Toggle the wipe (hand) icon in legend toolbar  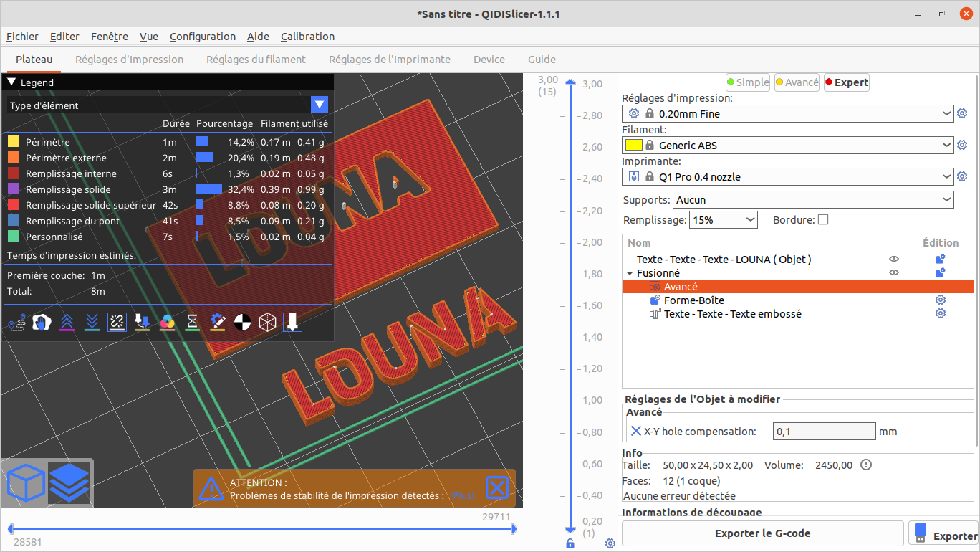[x=42, y=323]
